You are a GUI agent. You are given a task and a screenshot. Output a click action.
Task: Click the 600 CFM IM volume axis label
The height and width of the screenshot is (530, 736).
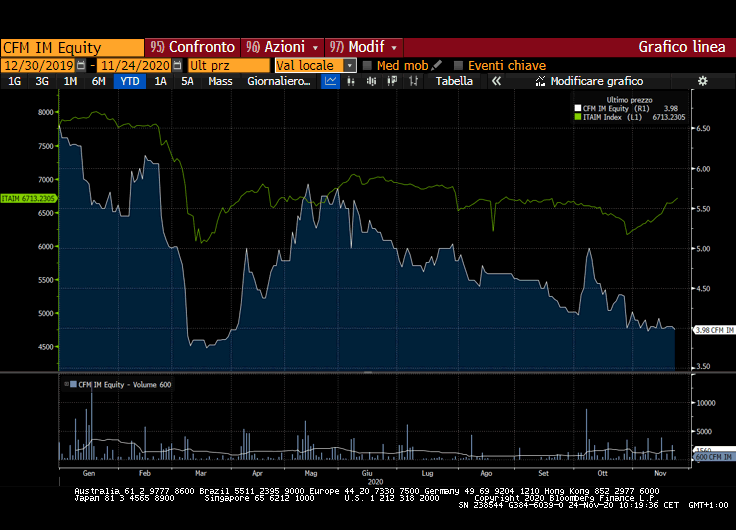tap(714, 457)
